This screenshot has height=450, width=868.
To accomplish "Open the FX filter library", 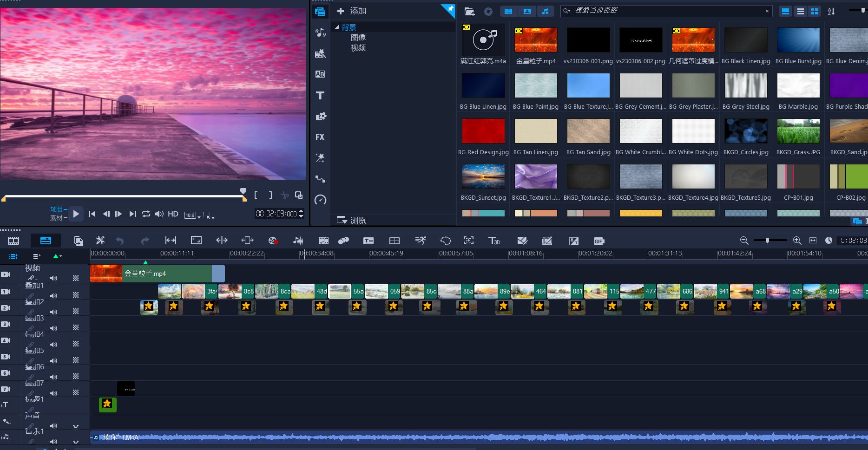I will 320,137.
